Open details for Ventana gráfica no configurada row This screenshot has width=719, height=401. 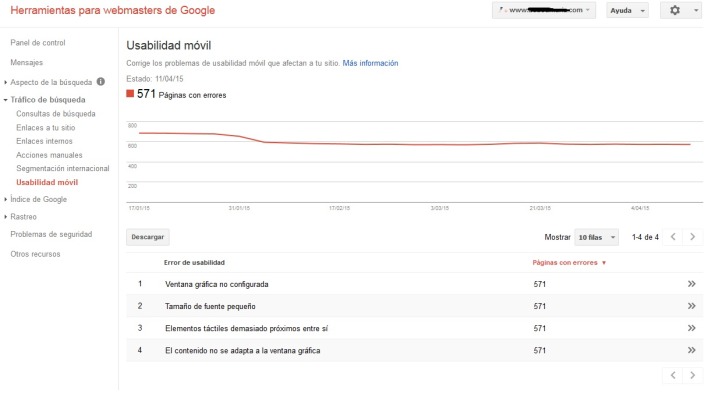691,284
